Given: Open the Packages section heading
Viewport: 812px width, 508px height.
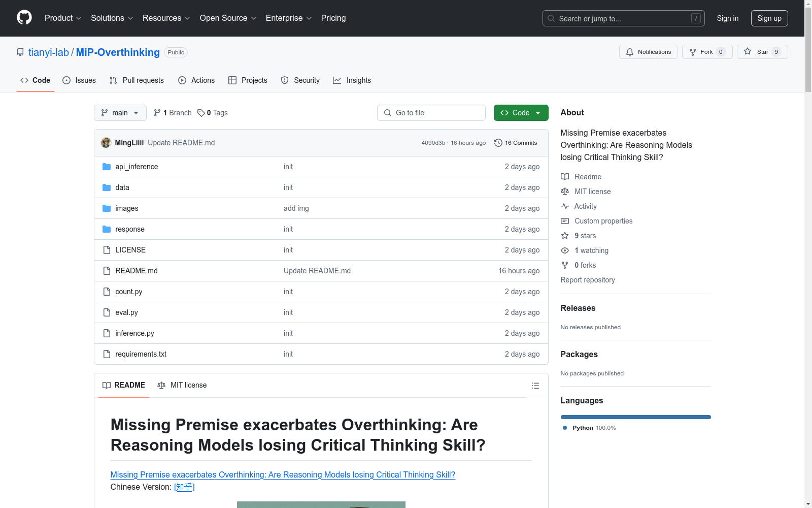Looking at the screenshot, I should (579, 354).
